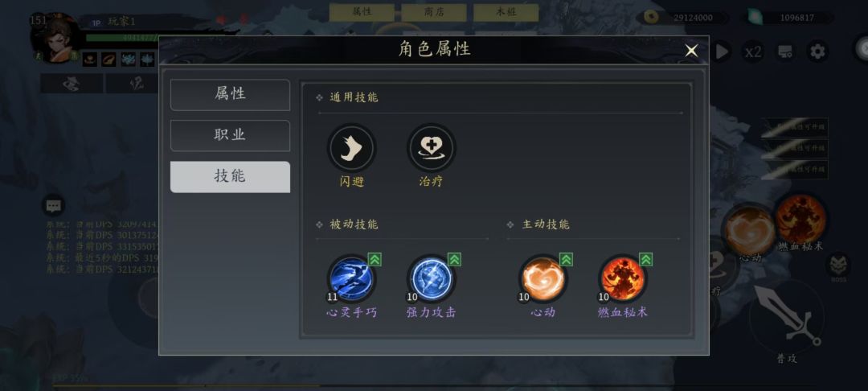
Task: Select the 心动 active skill icon
Action: coord(543,278)
